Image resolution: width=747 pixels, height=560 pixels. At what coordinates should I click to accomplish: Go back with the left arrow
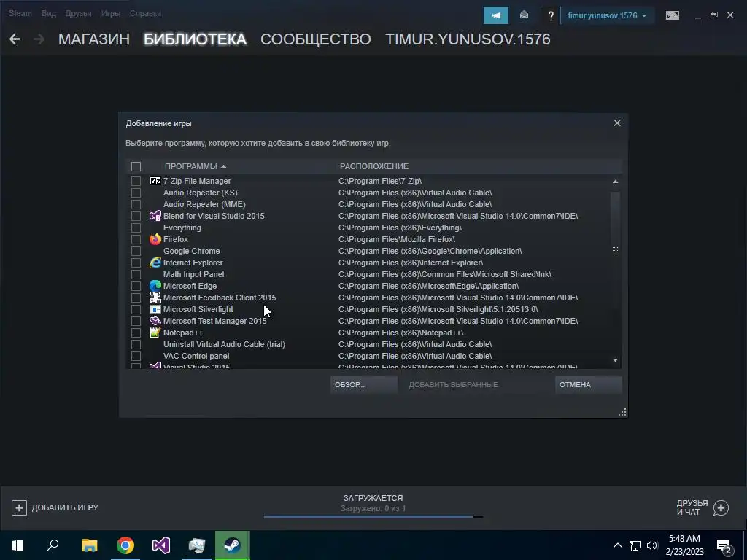point(15,39)
